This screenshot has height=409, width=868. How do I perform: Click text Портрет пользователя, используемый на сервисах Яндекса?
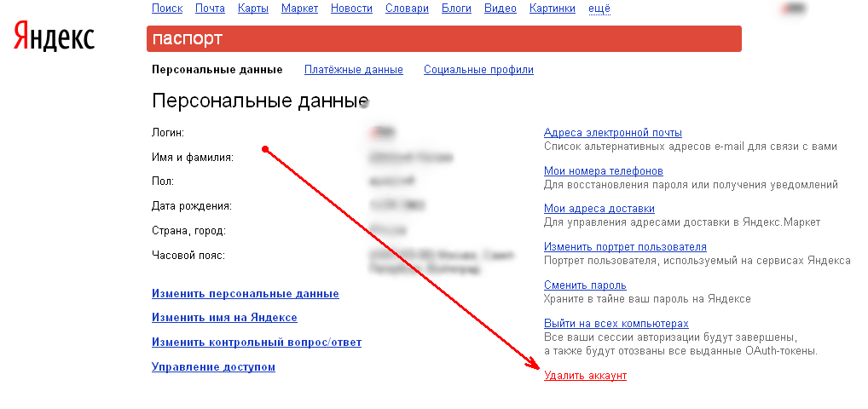[x=697, y=261]
